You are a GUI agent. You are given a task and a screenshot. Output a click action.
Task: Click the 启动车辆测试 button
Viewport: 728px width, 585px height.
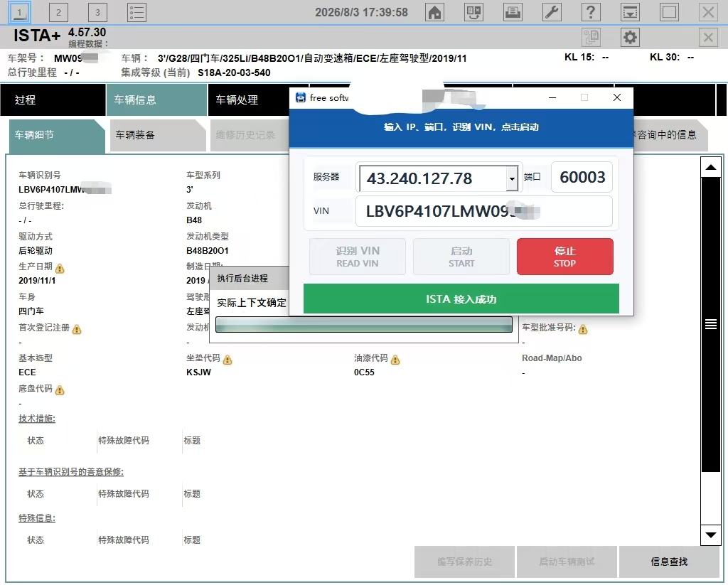point(567,562)
